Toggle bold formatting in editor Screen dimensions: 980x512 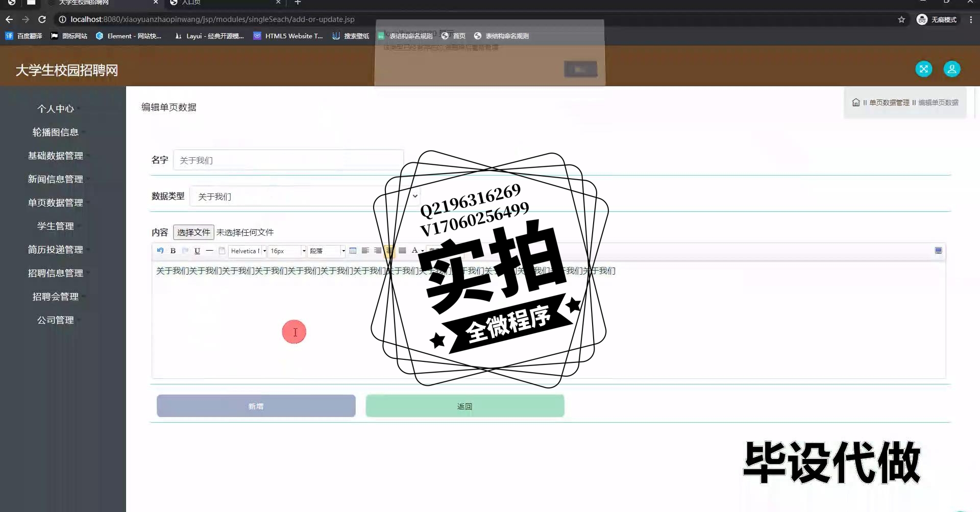[x=173, y=251]
